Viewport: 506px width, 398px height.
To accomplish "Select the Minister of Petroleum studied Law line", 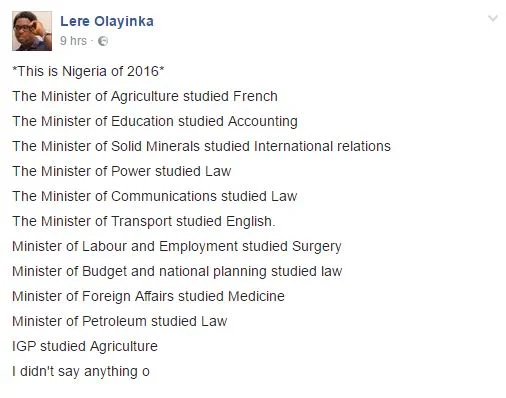I will point(120,321).
